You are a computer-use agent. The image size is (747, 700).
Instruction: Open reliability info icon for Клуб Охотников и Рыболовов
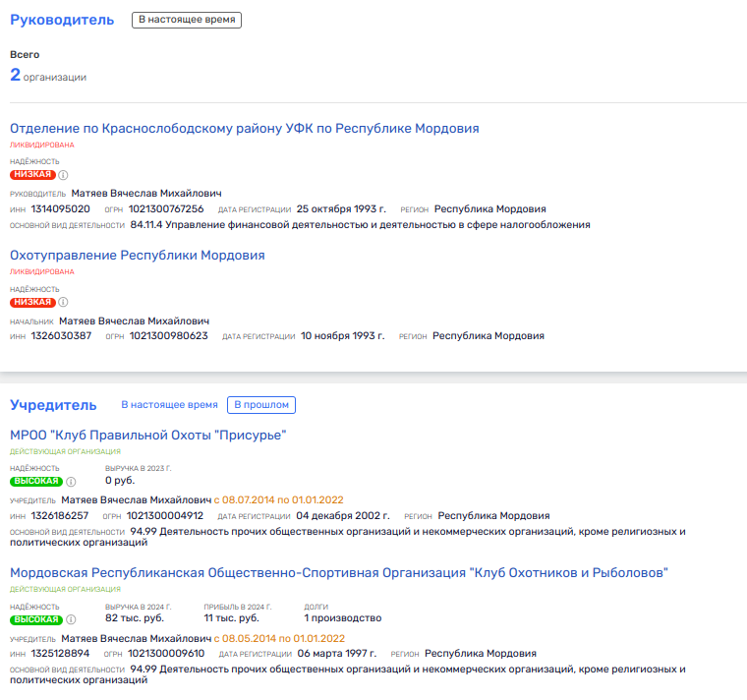click(72, 619)
